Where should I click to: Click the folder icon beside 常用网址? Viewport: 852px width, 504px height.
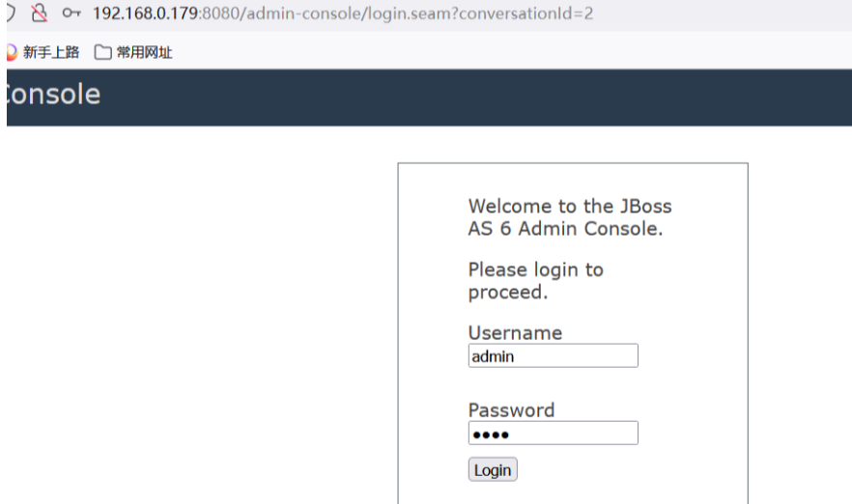pyautogui.click(x=102, y=52)
